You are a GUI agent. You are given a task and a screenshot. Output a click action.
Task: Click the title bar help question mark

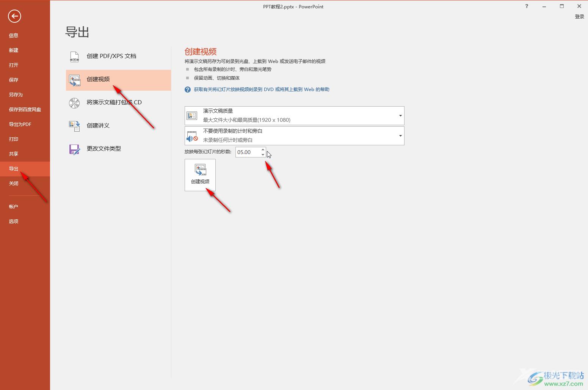point(527,6)
